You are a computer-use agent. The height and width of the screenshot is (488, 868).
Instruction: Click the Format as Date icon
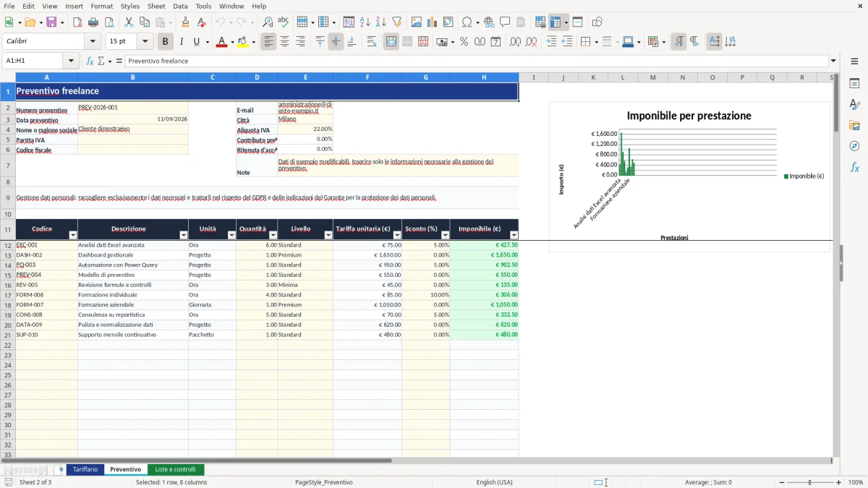point(495,42)
